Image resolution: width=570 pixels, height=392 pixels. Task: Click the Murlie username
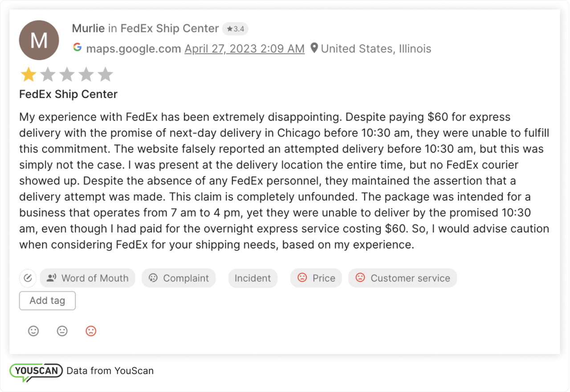click(88, 28)
